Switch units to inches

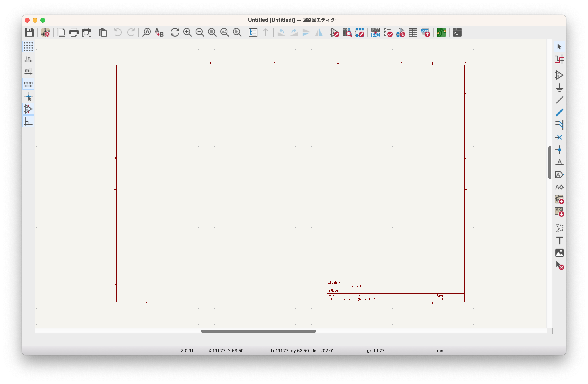point(28,59)
